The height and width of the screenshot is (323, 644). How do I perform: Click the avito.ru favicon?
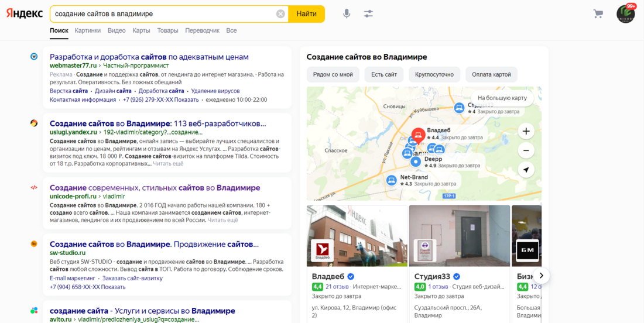tap(34, 310)
